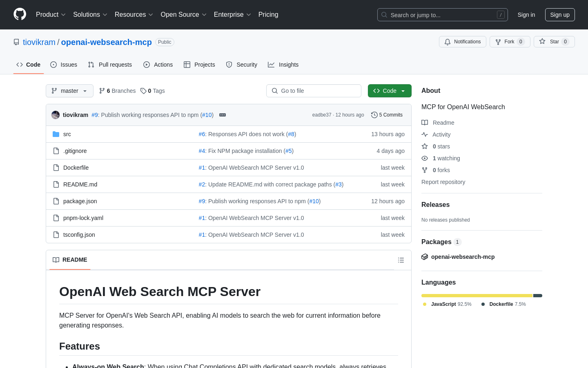This screenshot has width=588, height=368.
Task: Open the green Code dropdown button
Action: (x=390, y=91)
